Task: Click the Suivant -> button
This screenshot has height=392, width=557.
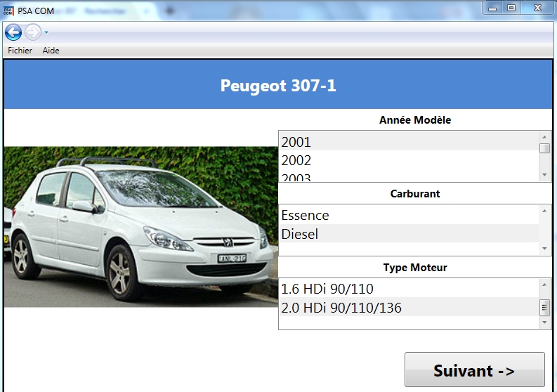Action: coord(475,370)
